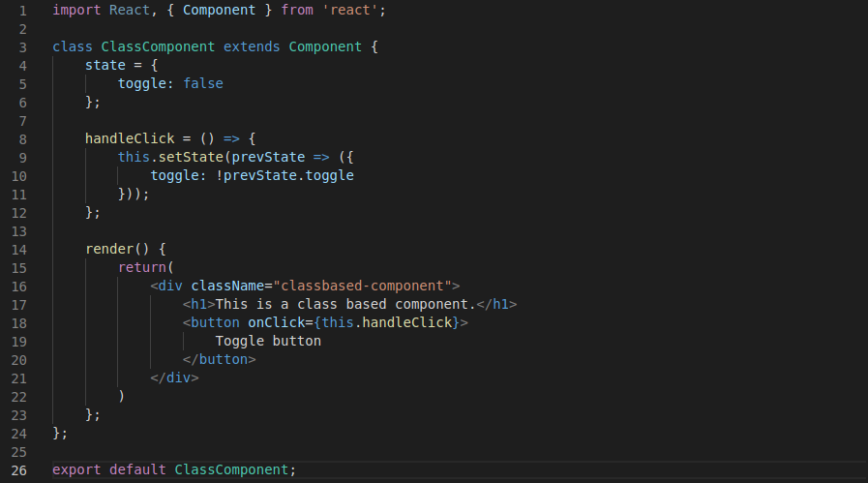Screen dimensions: 868x483
Task: Click line number 26 in the gutter
Action: [x=18, y=470]
